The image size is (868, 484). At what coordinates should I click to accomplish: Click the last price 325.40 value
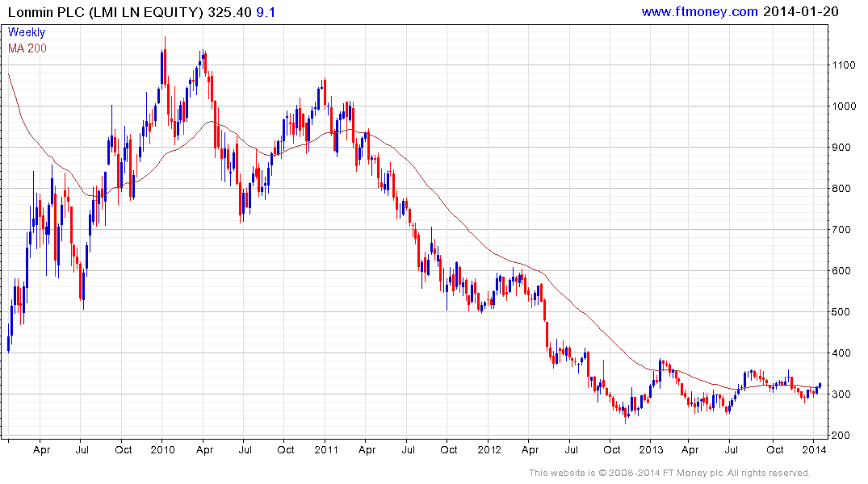click(x=230, y=12)
